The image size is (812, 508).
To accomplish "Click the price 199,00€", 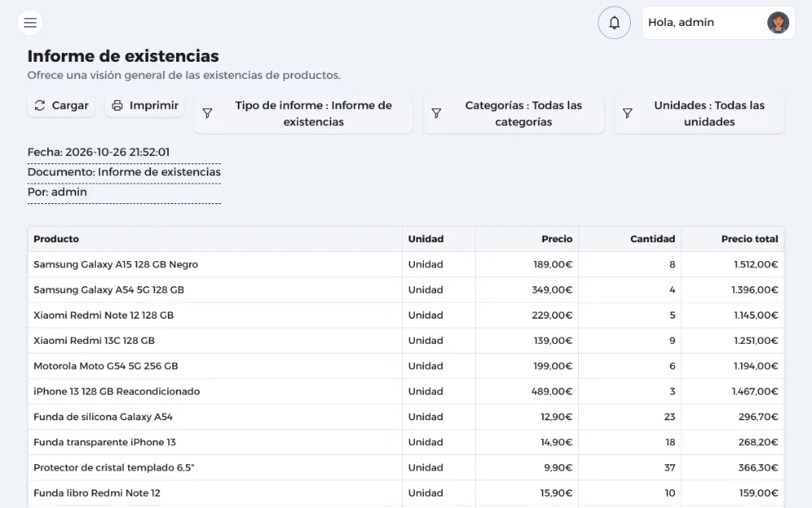I will (552, 366).
